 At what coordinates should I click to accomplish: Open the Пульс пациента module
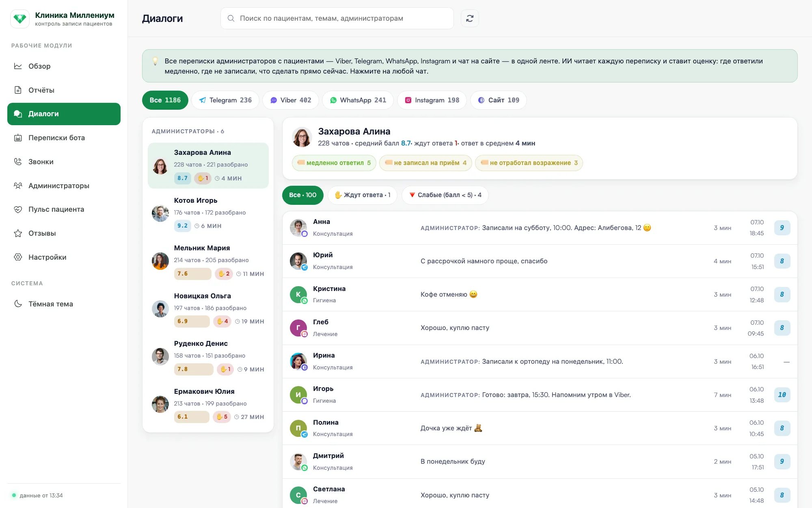64,209
